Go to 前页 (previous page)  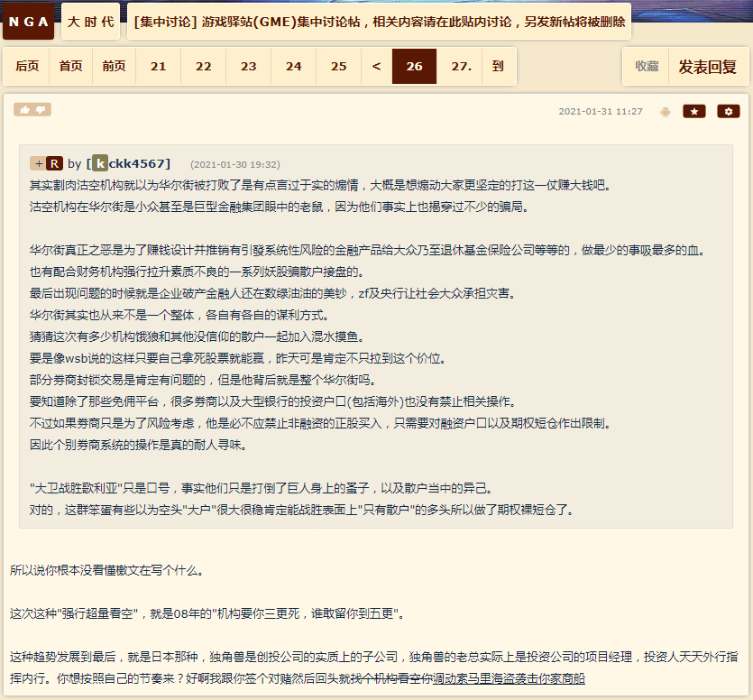point(114,66)
